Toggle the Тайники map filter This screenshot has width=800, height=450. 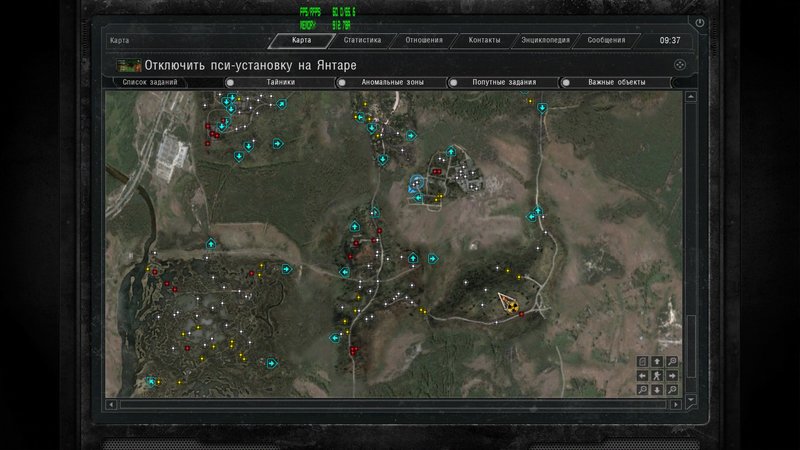pos(229,83)
